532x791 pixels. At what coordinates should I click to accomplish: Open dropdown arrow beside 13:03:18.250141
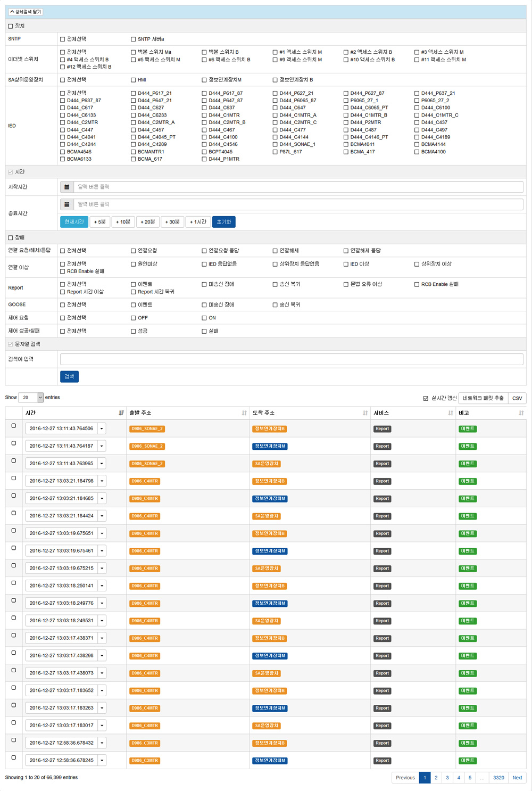pos(102,586)
